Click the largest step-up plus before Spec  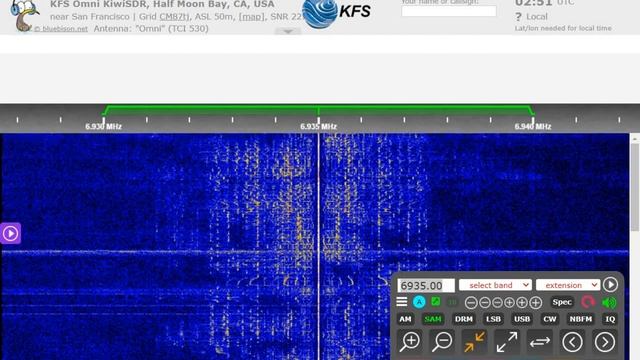536,302
